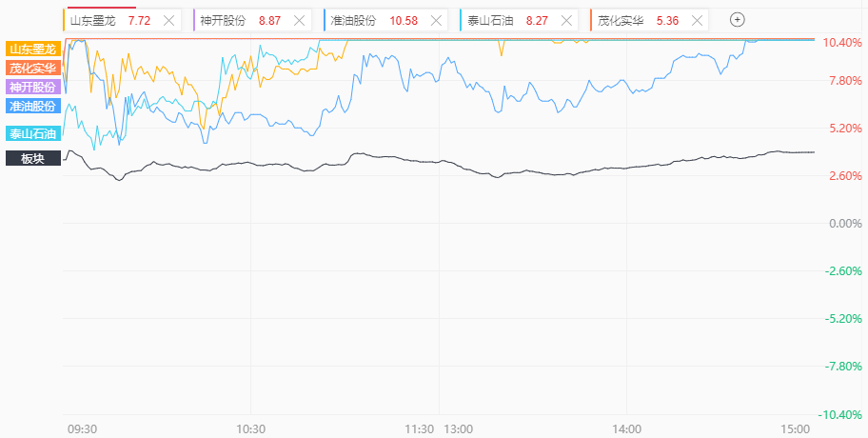Toggle the dark 板块 legend label
The image size is (868, 438).
pos(33,158)
